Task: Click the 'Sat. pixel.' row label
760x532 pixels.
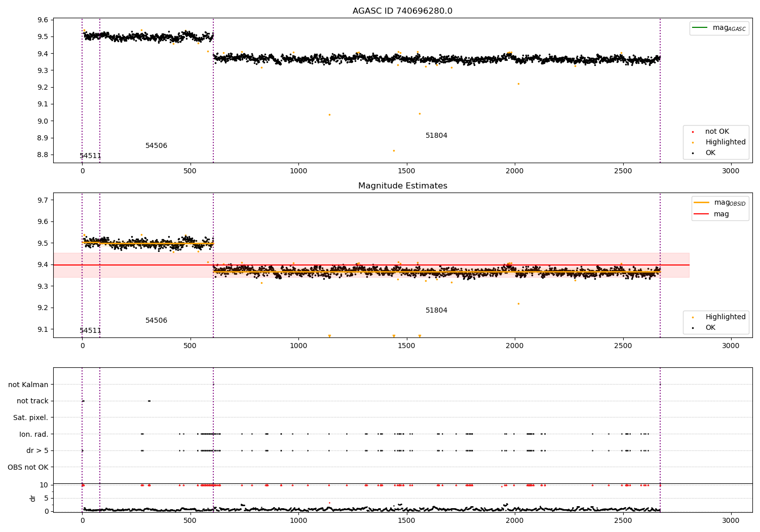Action: click(30, 417)
